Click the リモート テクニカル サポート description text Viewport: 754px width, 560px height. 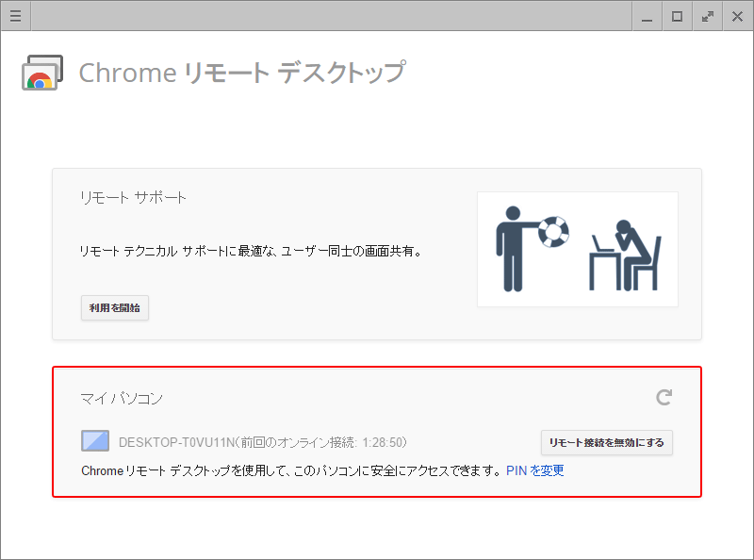(x=251, y=251)
